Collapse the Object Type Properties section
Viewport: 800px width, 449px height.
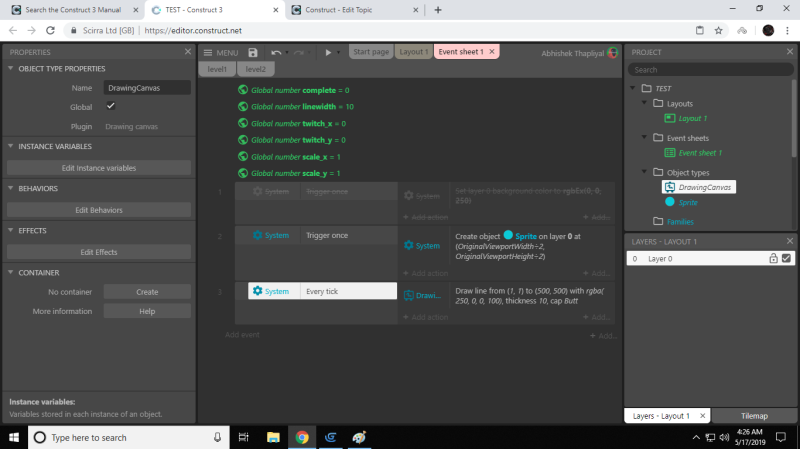point(11,68)
